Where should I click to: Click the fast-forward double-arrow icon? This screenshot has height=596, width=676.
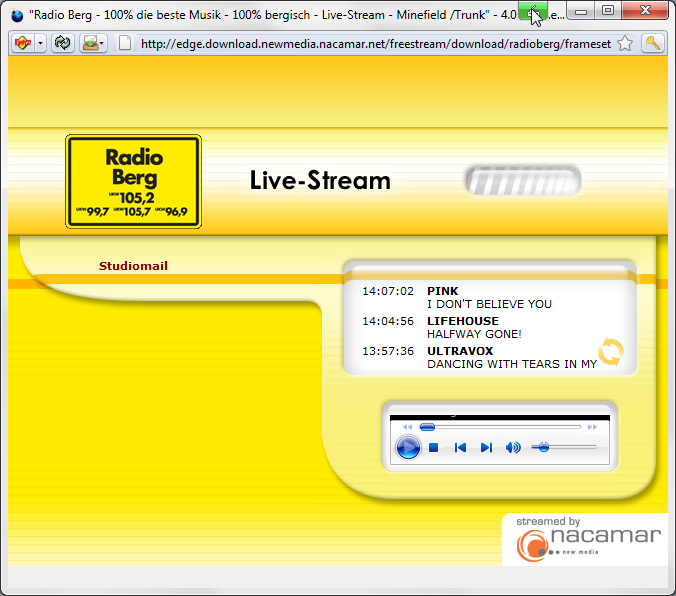click(592, 427)
